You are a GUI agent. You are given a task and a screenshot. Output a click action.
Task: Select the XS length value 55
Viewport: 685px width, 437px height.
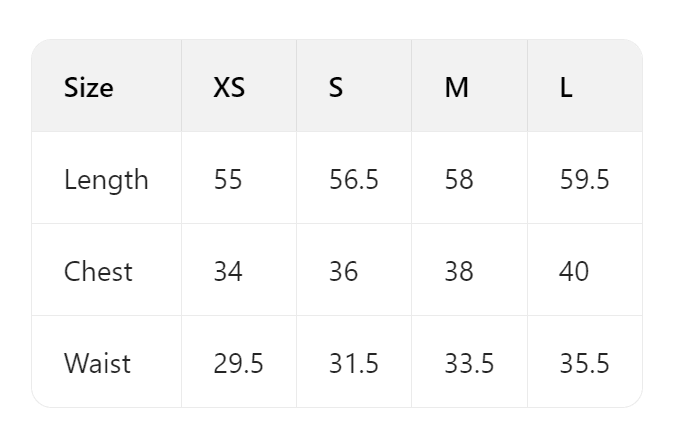[x=228, y=180]
